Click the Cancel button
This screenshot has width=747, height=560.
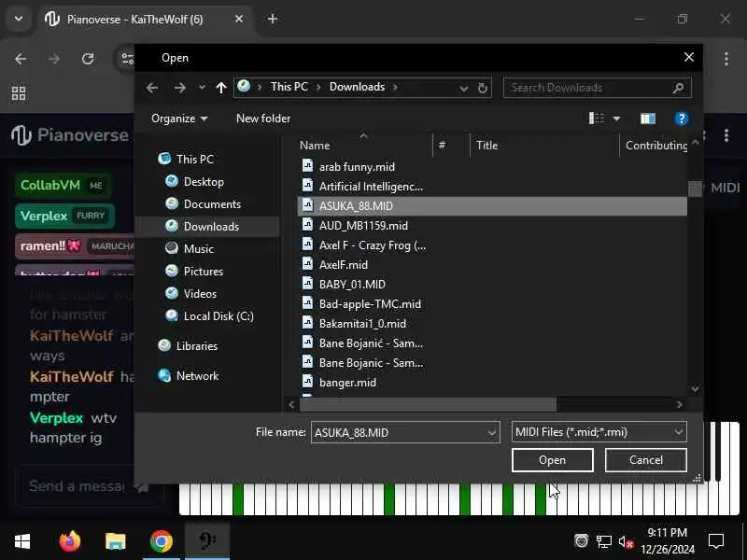coord(645,460)
